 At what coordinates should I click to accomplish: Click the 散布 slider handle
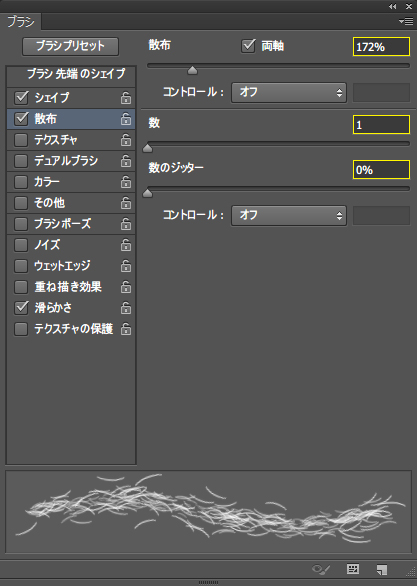[192, 70]
